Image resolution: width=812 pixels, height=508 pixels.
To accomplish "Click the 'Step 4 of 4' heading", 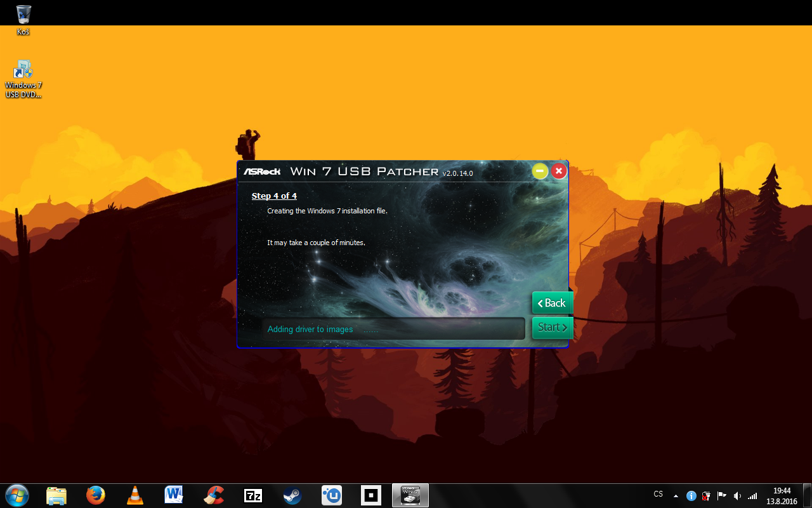I will click(x=274, y=196).
